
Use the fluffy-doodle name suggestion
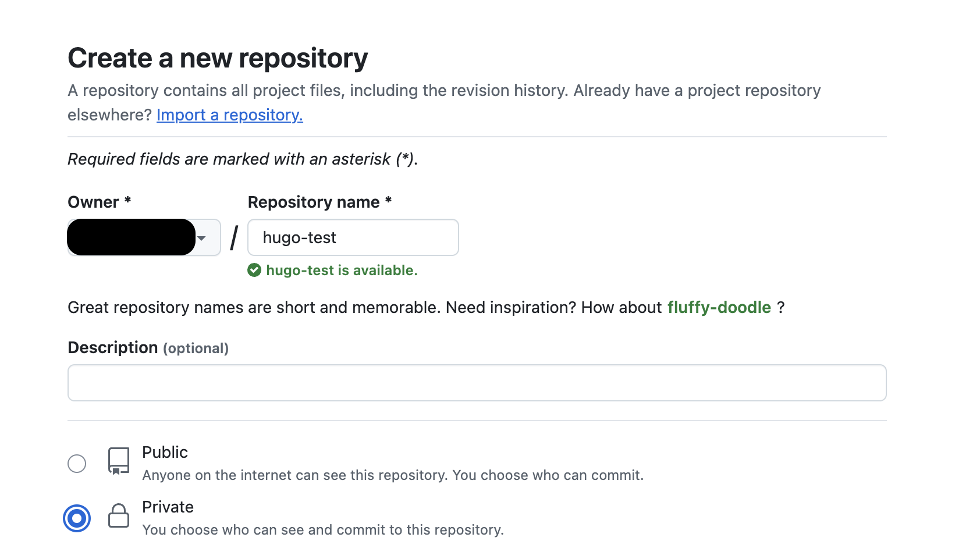(x=719, y=307)
